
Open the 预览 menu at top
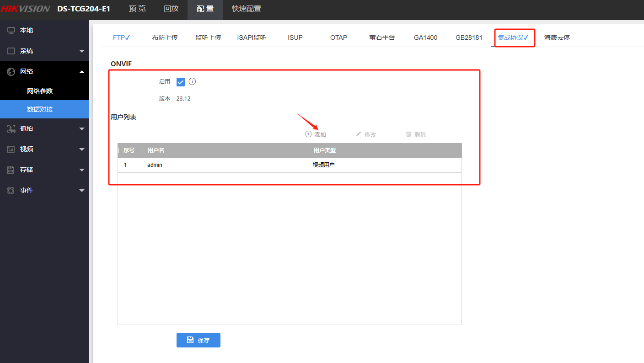coord(137,8)
